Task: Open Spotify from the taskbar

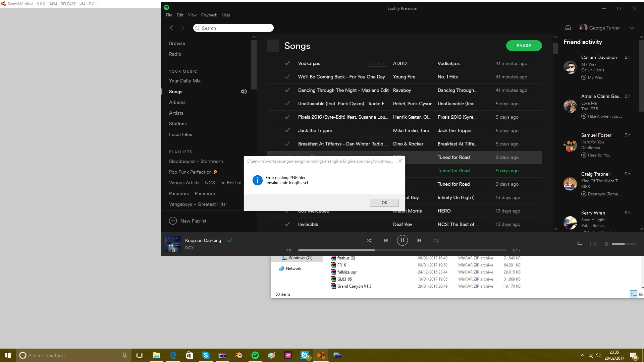Action: tap(255, 355)
